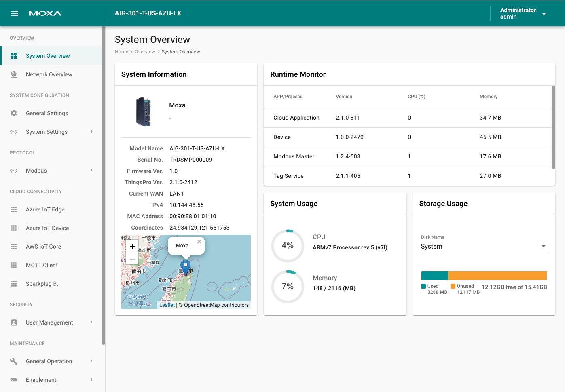
Task: Click the CPU 4% usage gauge
Action: click(288, 246)
